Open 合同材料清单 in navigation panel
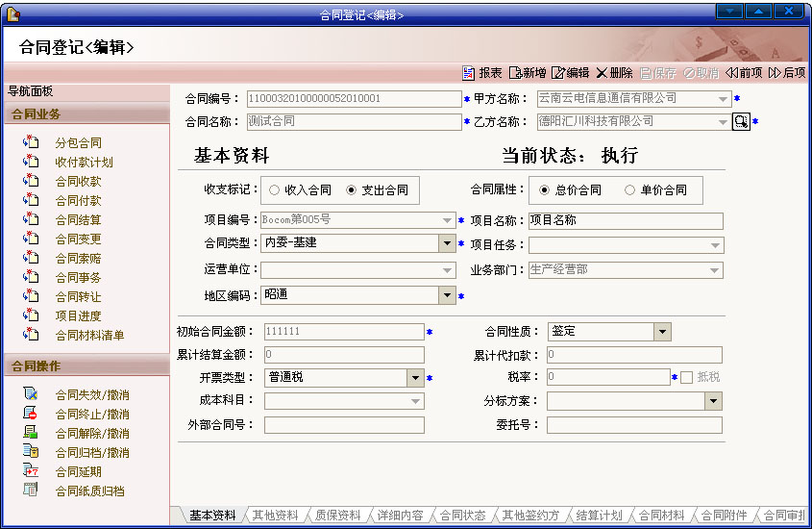 point(89,336)
